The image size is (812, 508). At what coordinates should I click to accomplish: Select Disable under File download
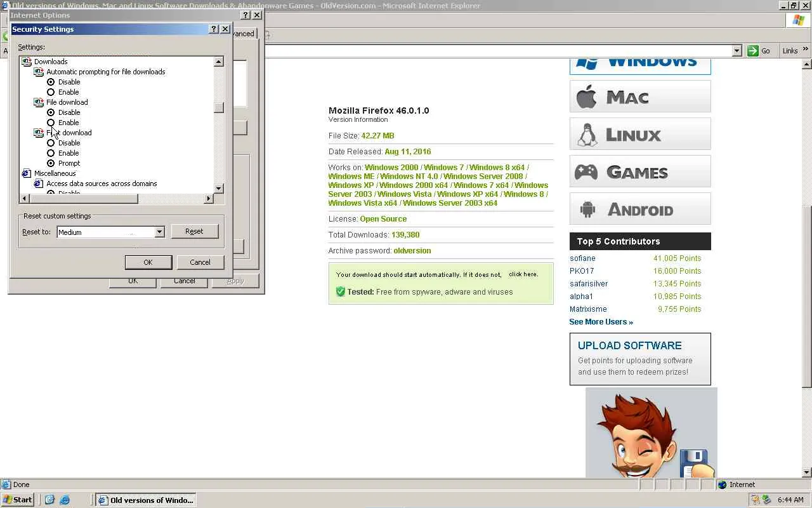(x=51, y=112)
